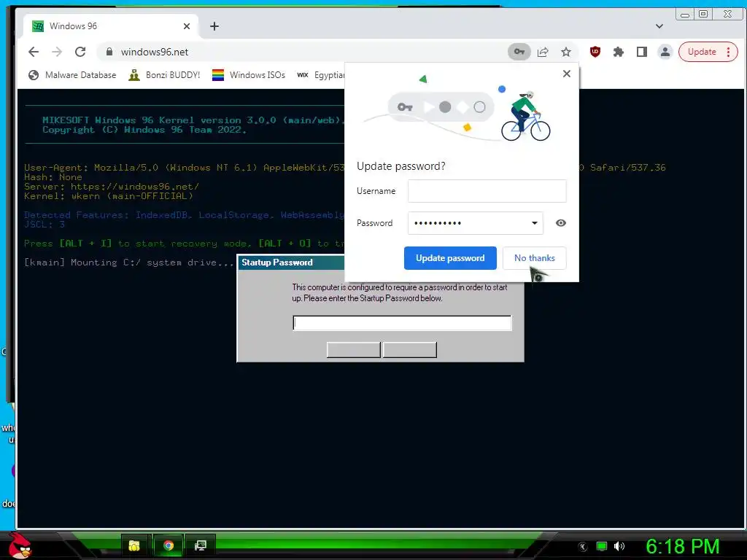Open the volume speaker tray icon
Viewport: 747px width, 560px height.
pyautogui.click(x=619, y=546)
